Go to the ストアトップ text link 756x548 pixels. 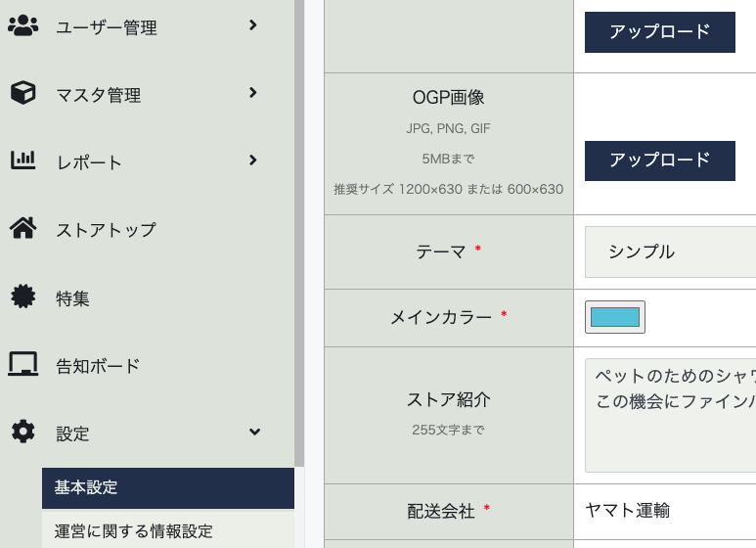click(x=106, y=230)
